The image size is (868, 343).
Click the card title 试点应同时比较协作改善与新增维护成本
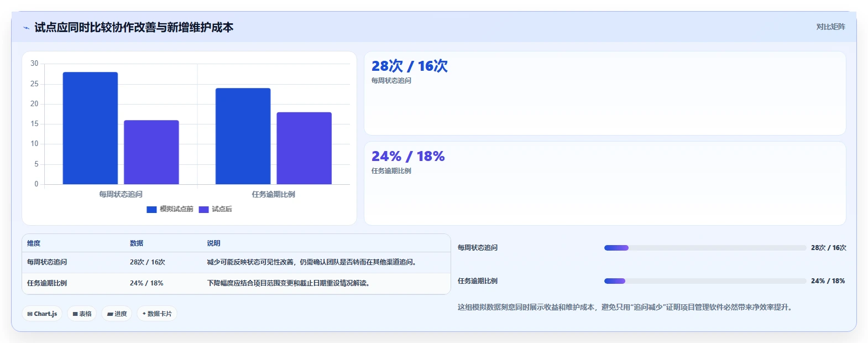coord(134,28)
